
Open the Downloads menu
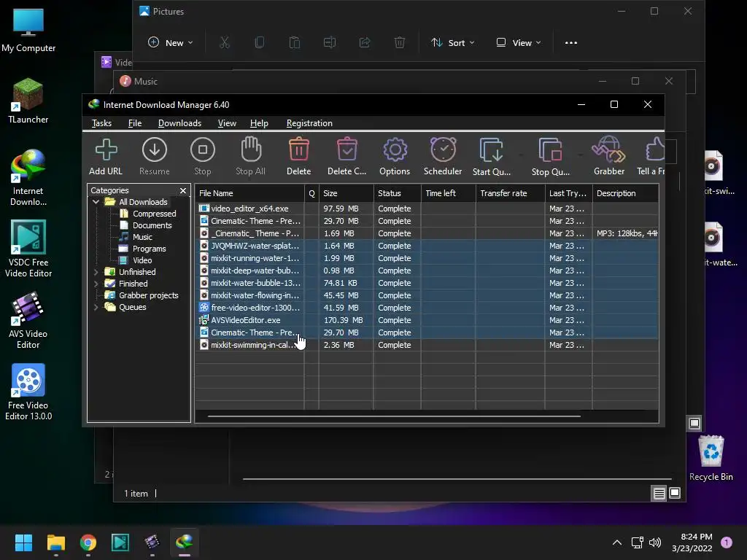coord(179,123)
